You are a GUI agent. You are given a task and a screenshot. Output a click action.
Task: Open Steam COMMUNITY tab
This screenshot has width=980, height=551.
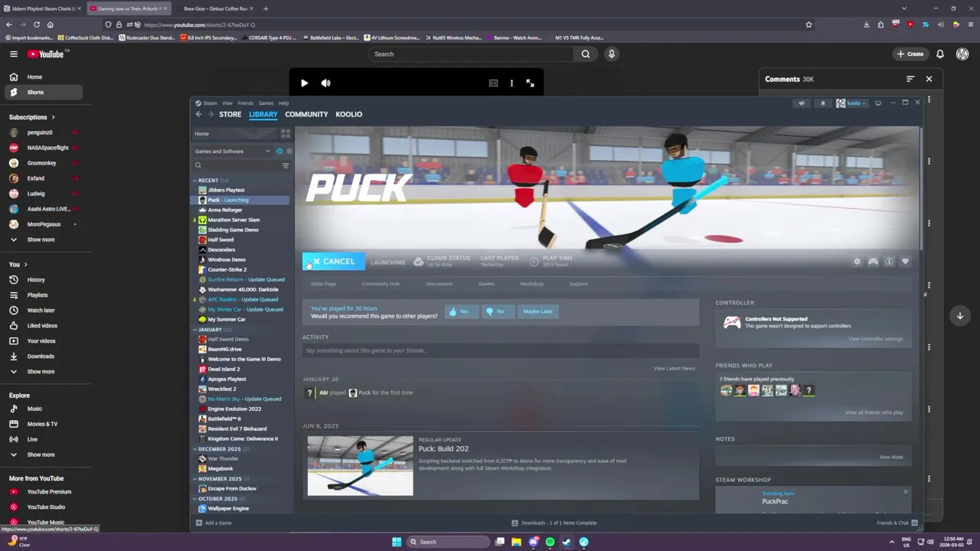click(306, 114)
